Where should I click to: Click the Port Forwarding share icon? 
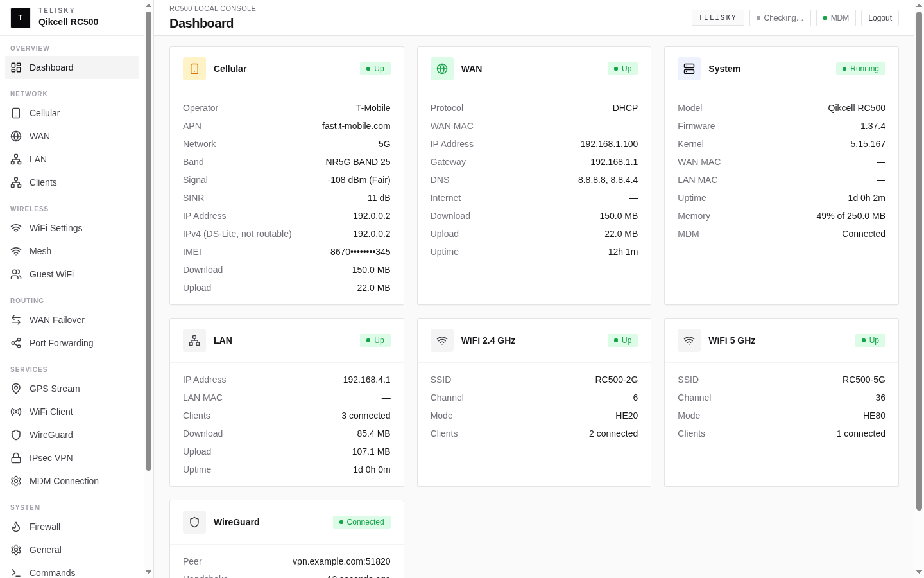[x=16, y=343]
